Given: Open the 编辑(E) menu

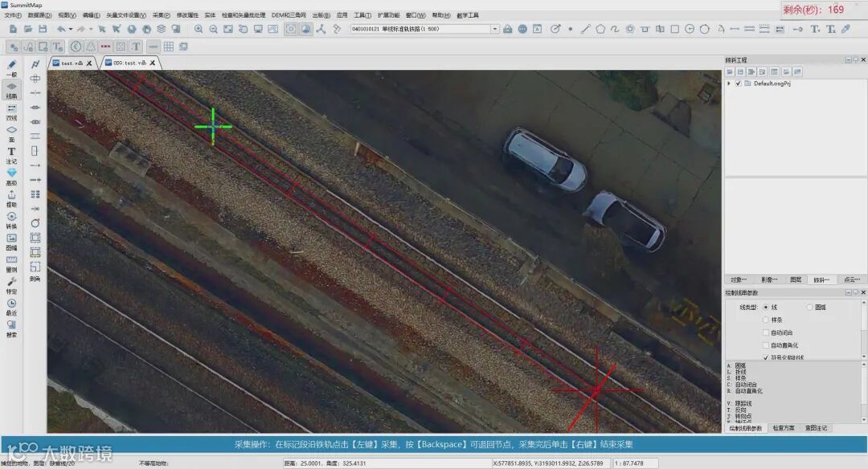Looking at the screenshot, I should coord(92,15).
